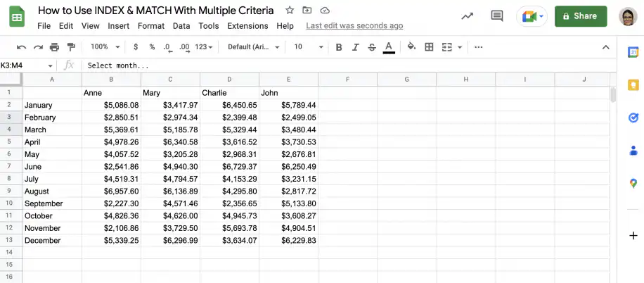Format as currency with dollar sign

click(136, 47)
